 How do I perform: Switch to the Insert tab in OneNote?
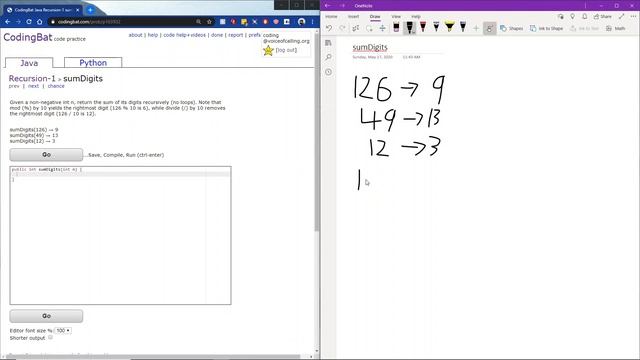[353, 16]
